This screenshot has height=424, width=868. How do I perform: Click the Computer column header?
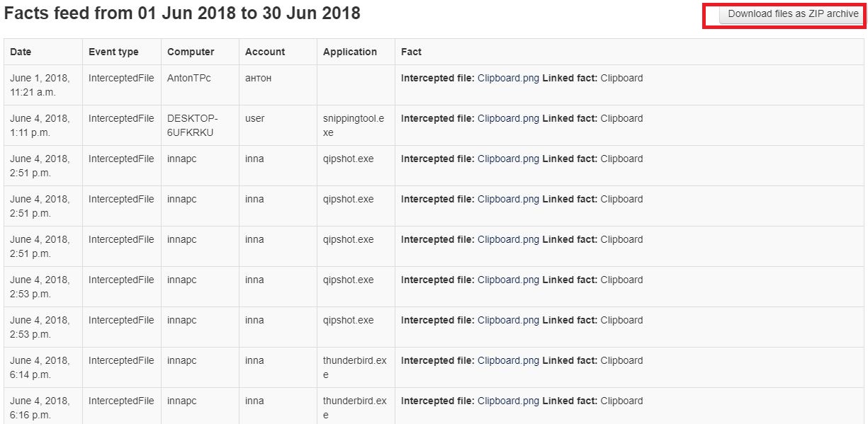[191, 52]
